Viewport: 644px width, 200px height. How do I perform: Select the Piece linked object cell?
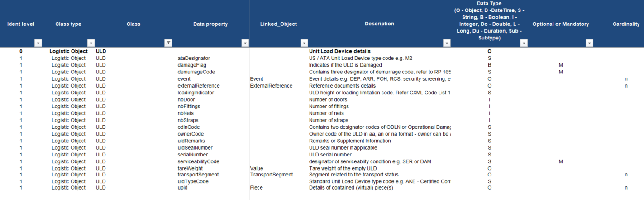pos(256,188)
